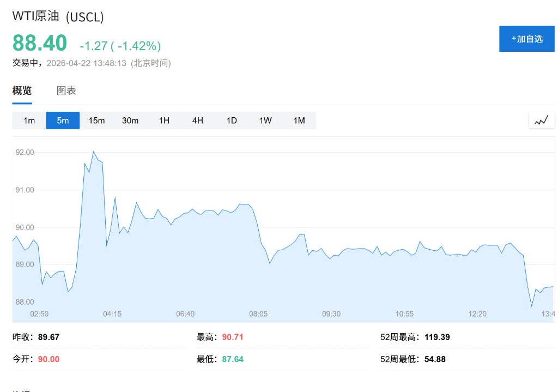Click the WTI原油 (USCL) title
The height and width of the screenshot is (392, 558).
click(x=58, y=17)
